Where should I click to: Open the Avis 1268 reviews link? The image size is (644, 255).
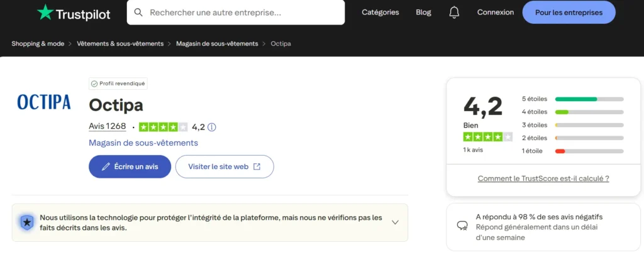coord(107,126)
